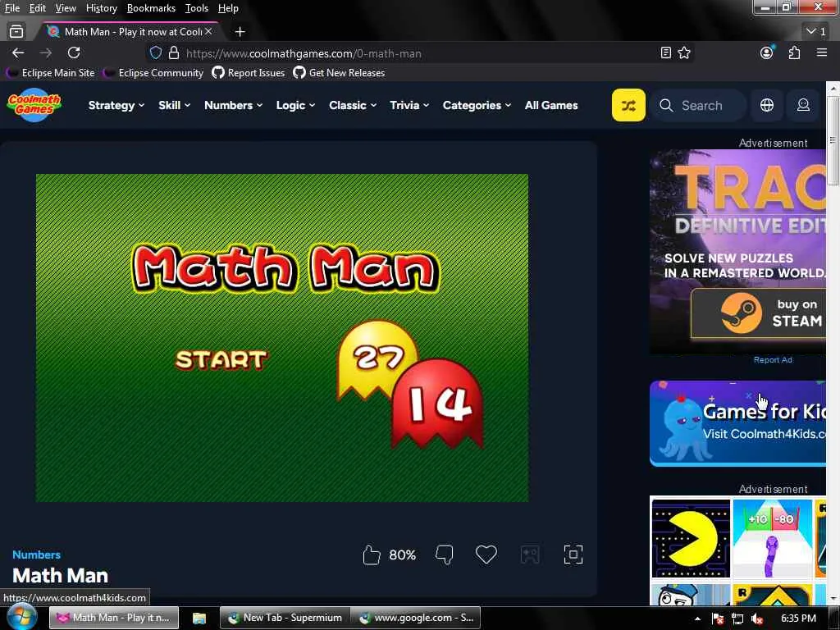Expand the Skill dropdown menu

tap(174, 105)
